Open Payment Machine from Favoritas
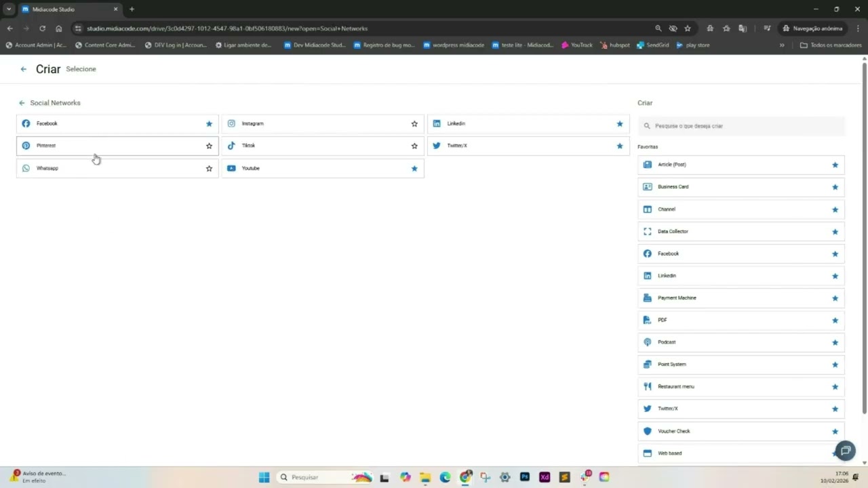 [x=741, y=298]
